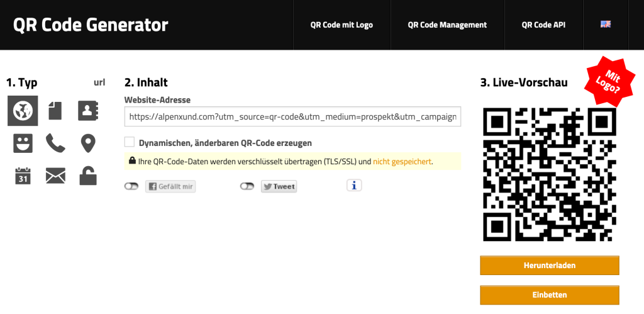This screenshot has width=644, height=314.
Task: Toggle the Facebook Gefällt mir switch
Action: pos(131,186)
